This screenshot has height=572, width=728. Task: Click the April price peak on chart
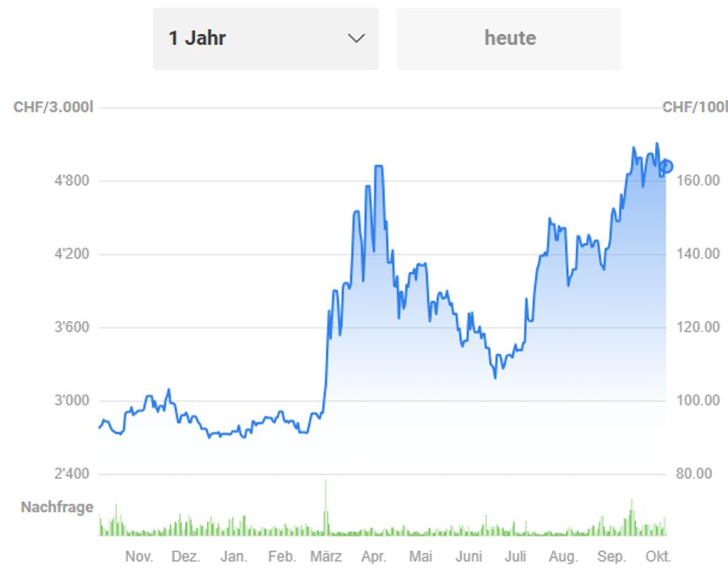pyautogui.click(x=379, y=166)
